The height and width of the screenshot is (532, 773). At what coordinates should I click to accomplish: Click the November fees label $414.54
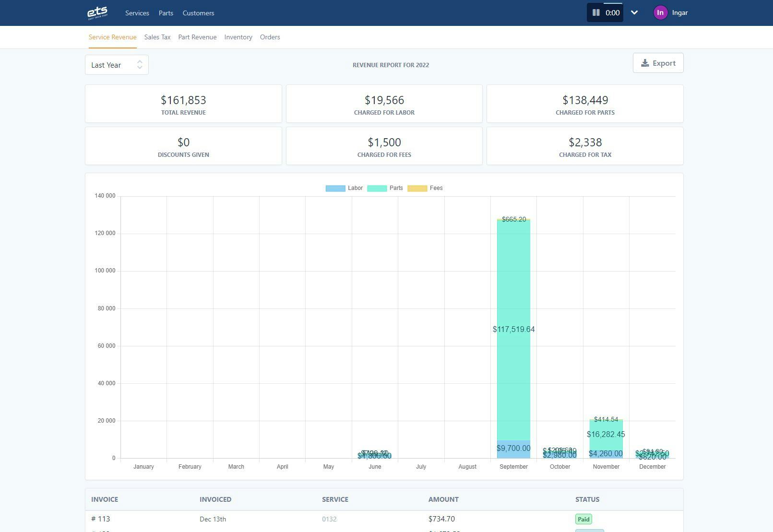[606, 419]
